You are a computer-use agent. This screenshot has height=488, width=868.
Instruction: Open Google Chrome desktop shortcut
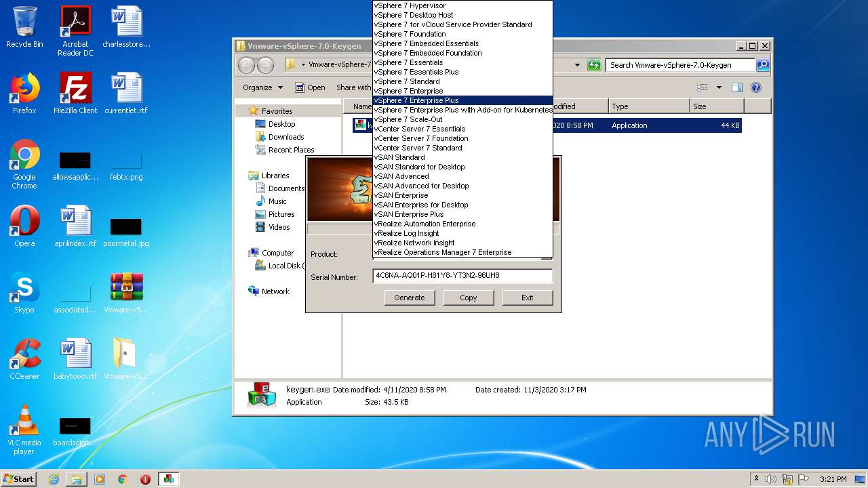(x=24, y=165)
